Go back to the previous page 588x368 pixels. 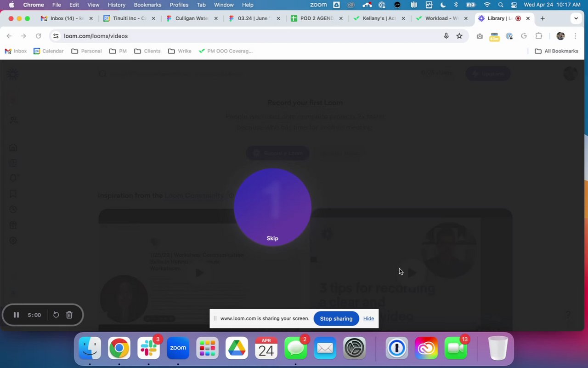9,36
